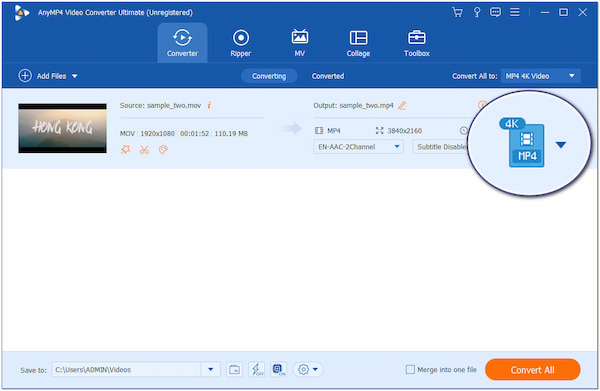Click the Source: sample_two.mov label
Viewport: 600px width, 391px height.
pos(160,105)
